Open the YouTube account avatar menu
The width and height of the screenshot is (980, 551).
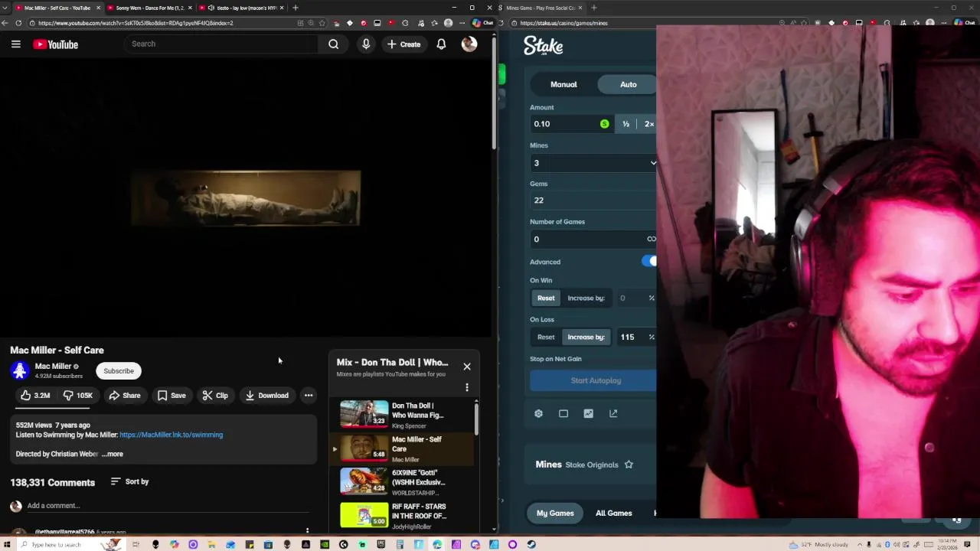pos(469,44)
